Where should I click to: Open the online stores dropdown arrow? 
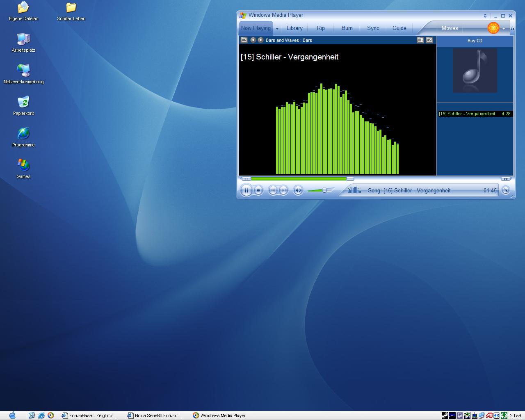coord(504,29)
